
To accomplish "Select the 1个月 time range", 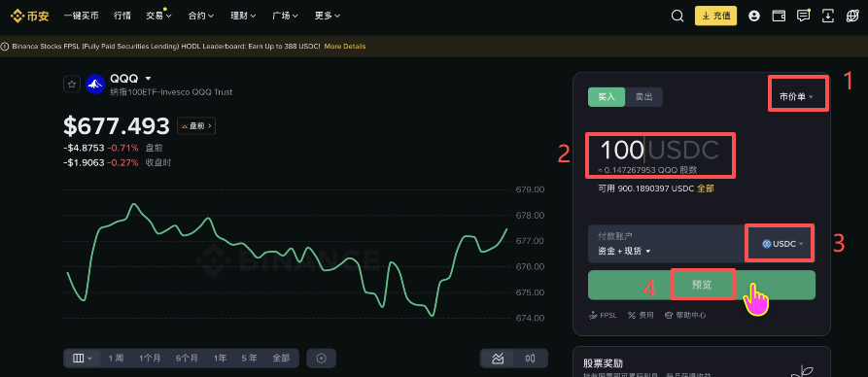I will coord(150,359).
